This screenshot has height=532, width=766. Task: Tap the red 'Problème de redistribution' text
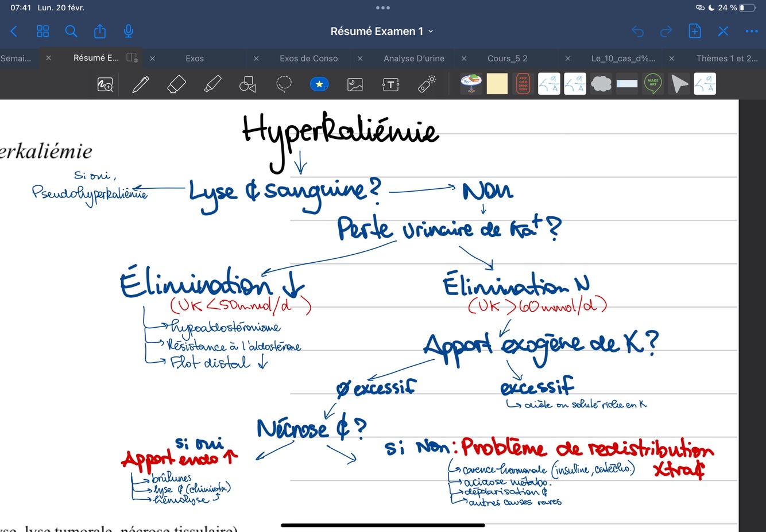(x=587, y=448)
